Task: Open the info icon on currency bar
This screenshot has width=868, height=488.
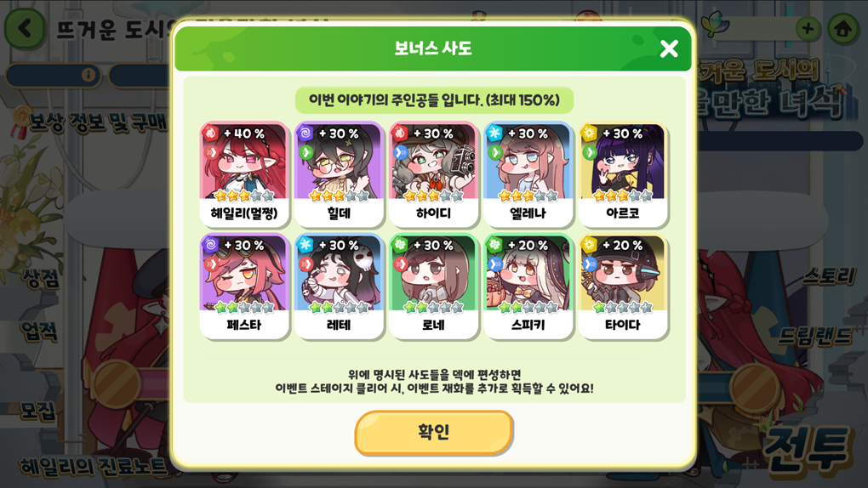Action: 88,75
